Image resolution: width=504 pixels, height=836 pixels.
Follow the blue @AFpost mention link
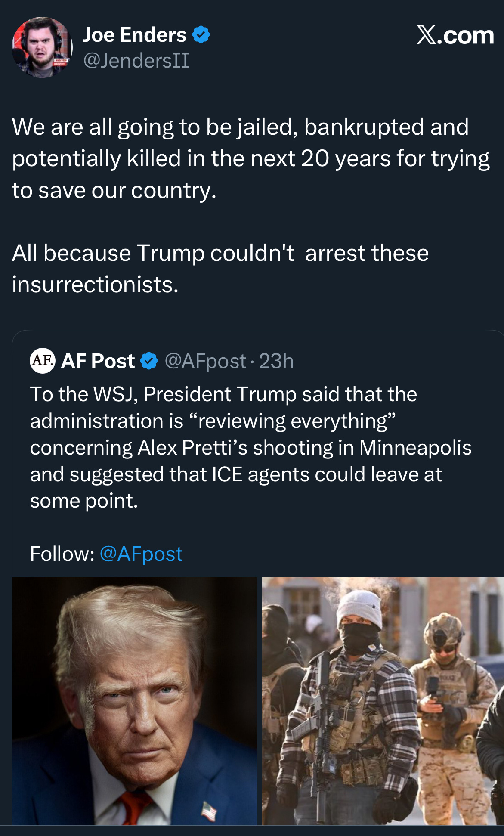pyautogui.click(x=141, y=554)
